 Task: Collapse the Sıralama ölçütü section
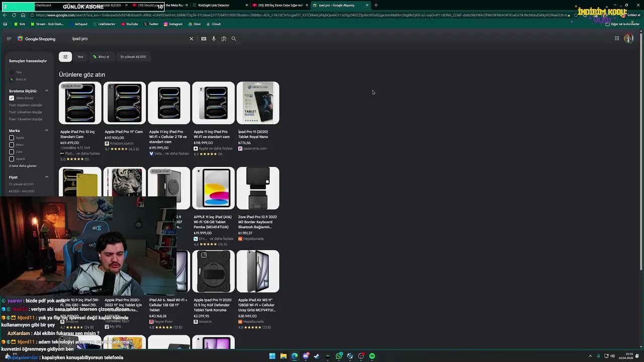[x=47, y=91]
